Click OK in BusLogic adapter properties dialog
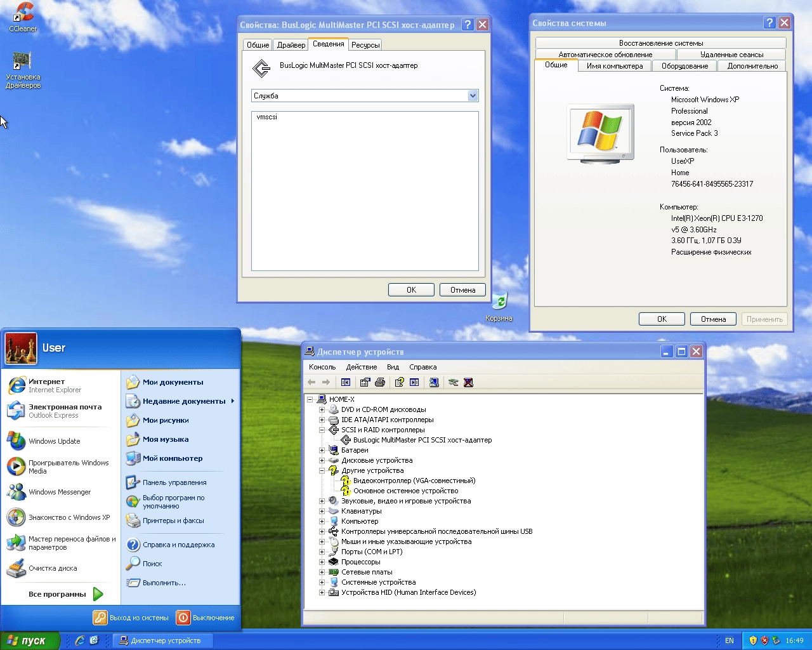 pos(411,290)
